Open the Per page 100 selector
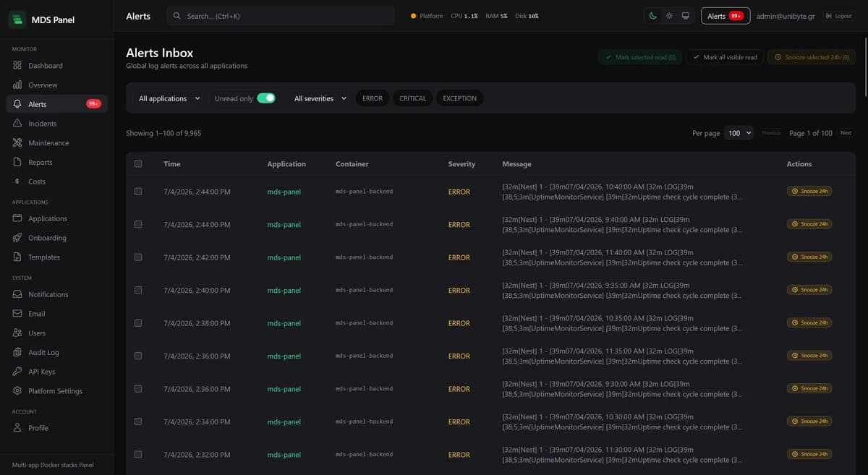Screen dimensions: 868x475 [x=739, y=133]
